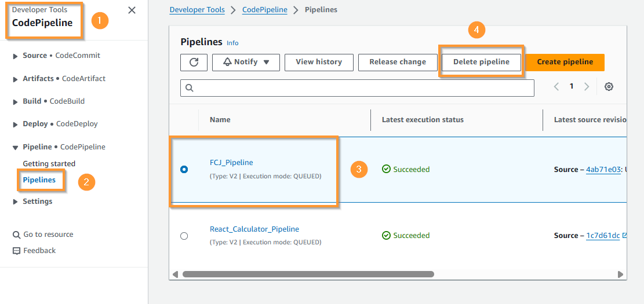644x304 pixels.
Task: Open table preferences gear icon
Action: coord(609,86)
